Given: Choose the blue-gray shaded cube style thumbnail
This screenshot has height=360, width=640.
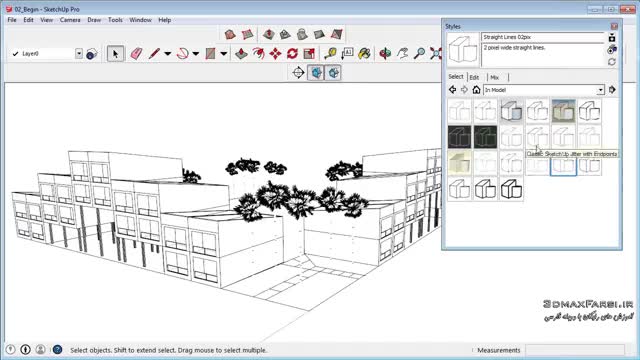Looking at the screenshot, I should (511, 111).
